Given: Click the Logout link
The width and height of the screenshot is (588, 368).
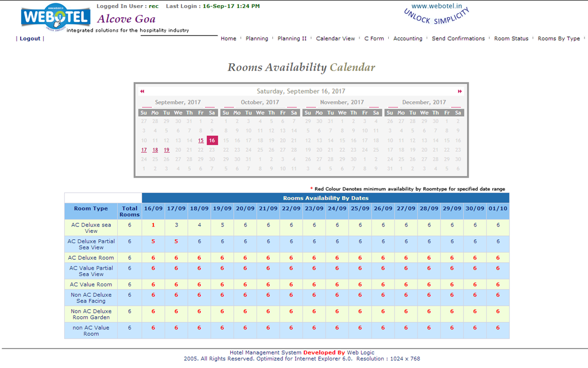Looking at the screenshot, I should (30, 39).
